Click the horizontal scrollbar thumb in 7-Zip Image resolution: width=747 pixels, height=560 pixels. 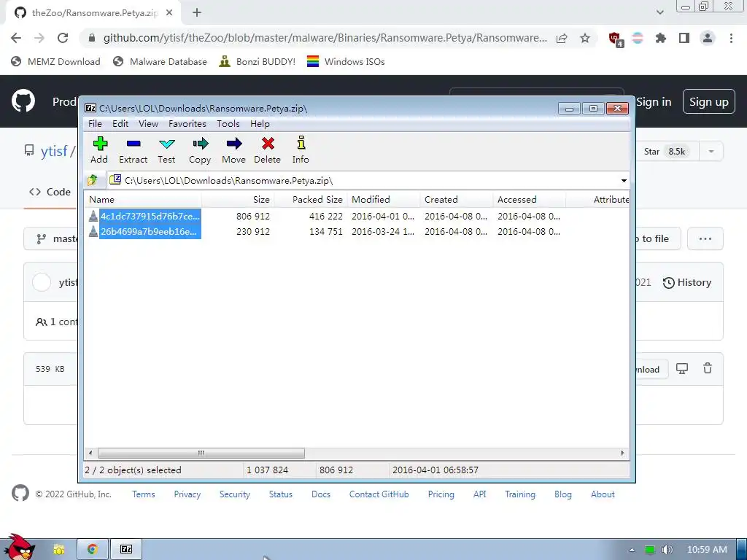click(x=201, y=453)
